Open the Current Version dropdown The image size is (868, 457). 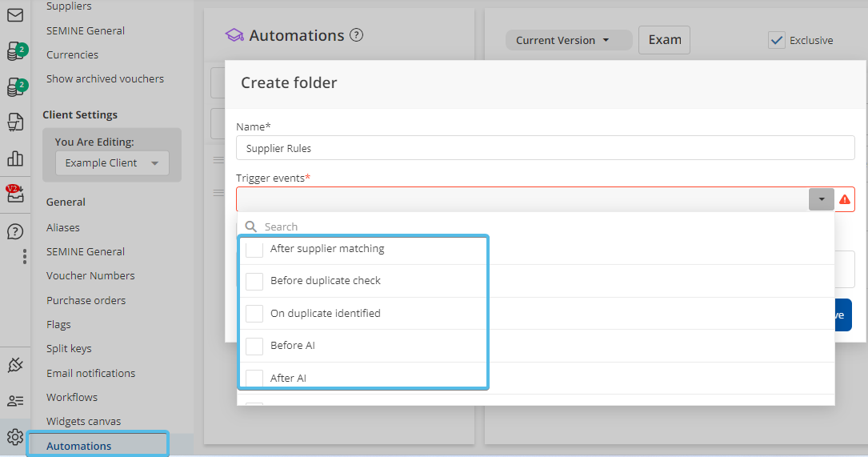tap(562, 40)
